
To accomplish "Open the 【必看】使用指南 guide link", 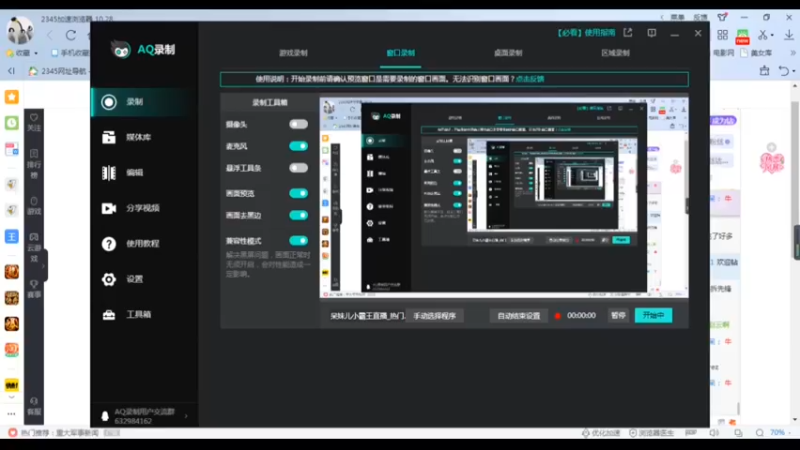I will [587, 33].
